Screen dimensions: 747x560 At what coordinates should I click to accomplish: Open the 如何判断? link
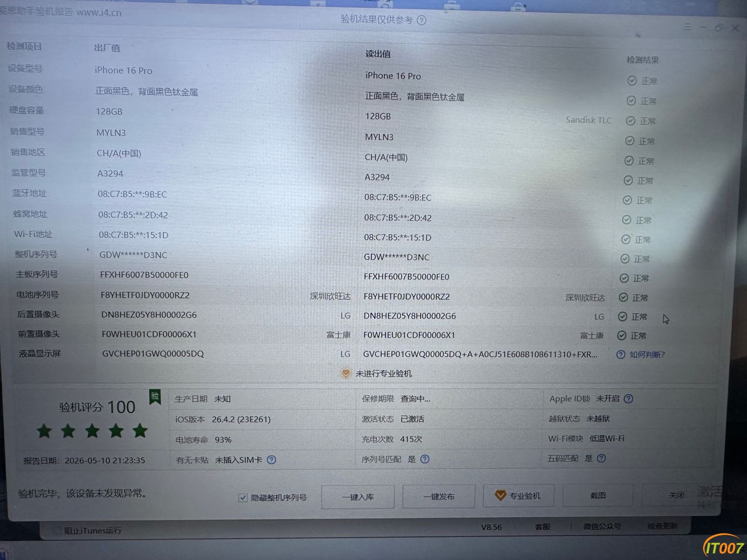coord(647,355)
